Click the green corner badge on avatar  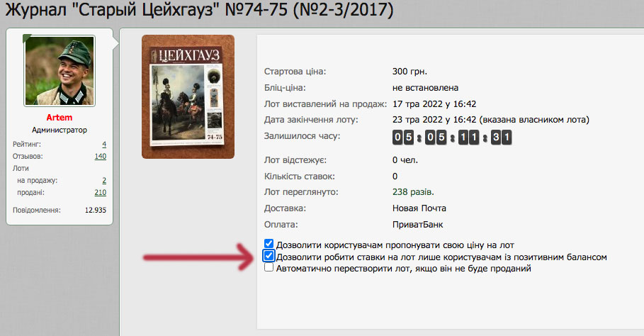[x=26, y=38]
